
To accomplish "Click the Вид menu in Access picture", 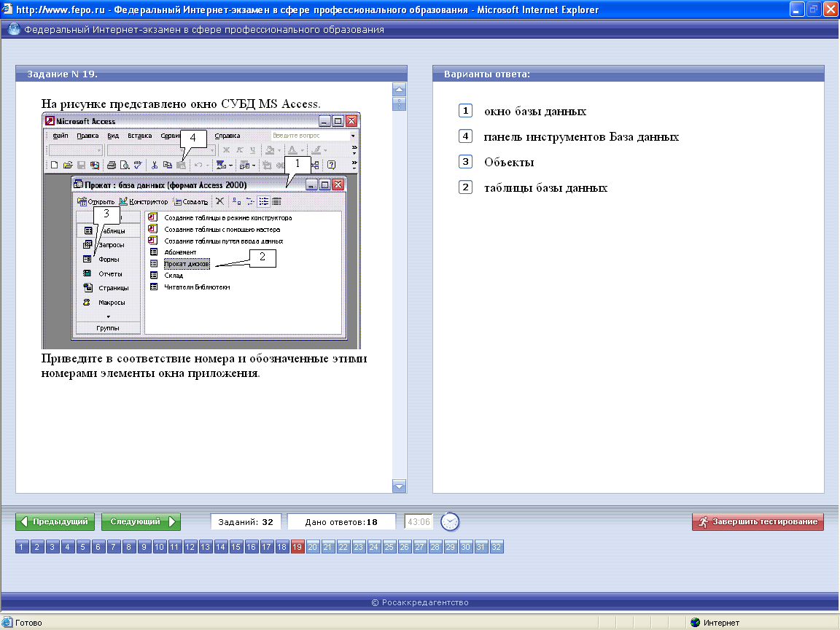I will tap(113, 136).
